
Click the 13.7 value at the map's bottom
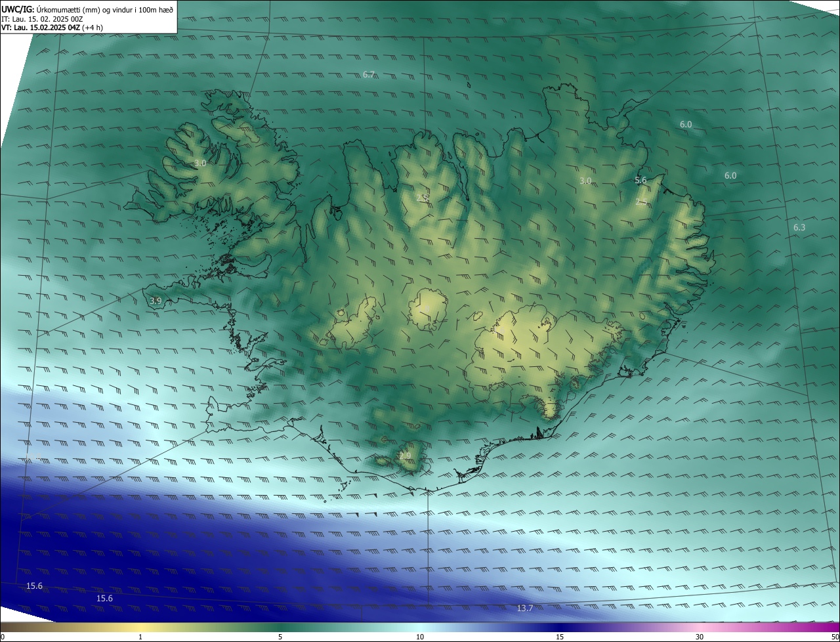click(525, 609)
